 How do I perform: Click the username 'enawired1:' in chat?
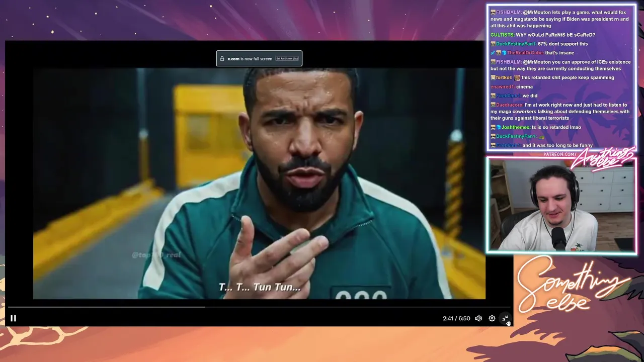(502, 86)
